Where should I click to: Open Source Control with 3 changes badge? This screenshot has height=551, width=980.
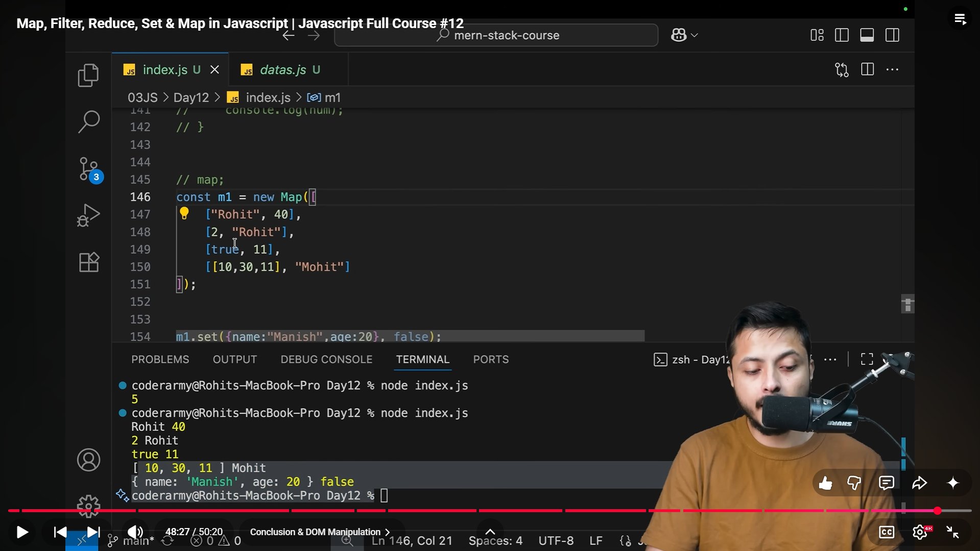coord(89,170)
